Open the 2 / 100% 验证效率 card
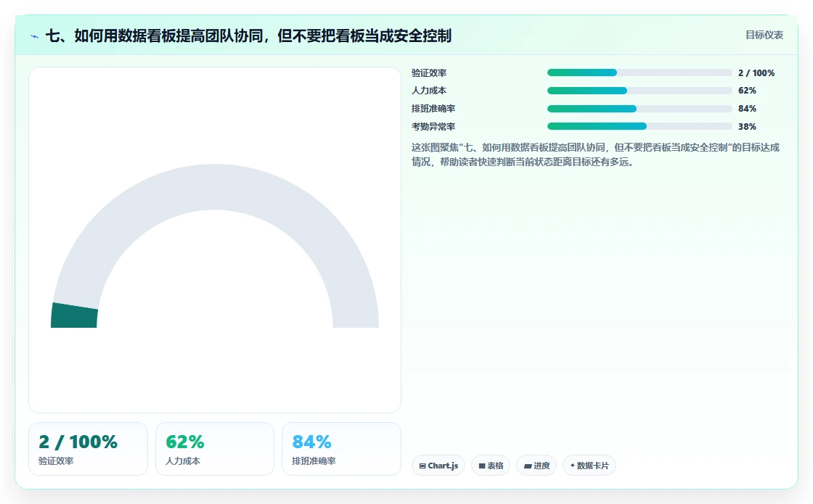This screenshot has width=813, height=504. (x=88, y=449)
